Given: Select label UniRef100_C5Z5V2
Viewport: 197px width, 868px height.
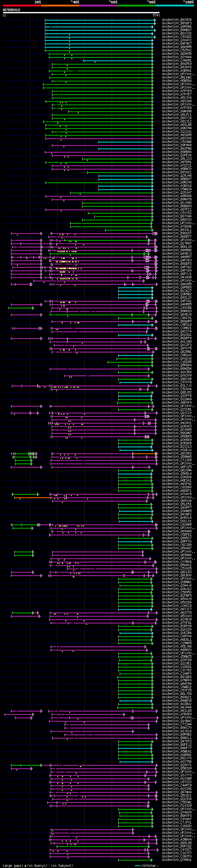Looking at the screenshot, I should 177,50.
